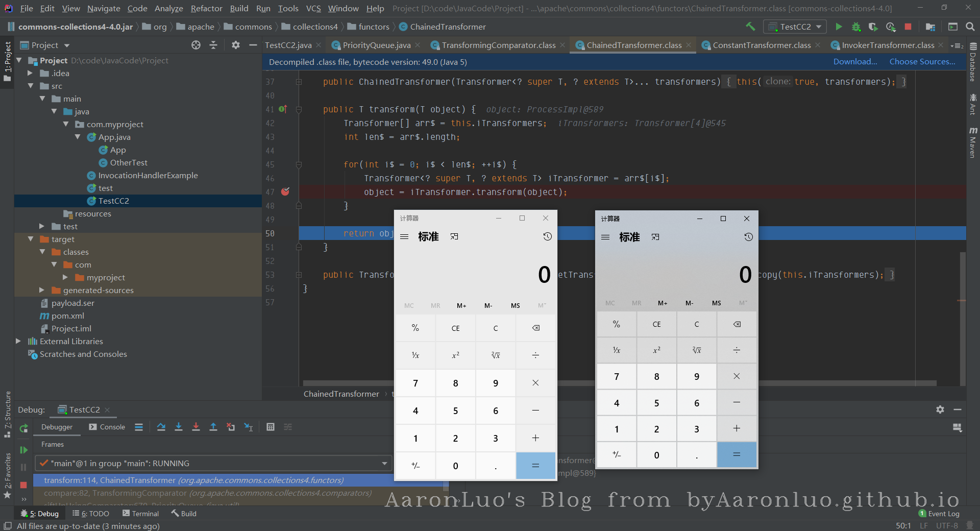Viewport: 980px width, 531px height.
Task: Toggle keep-on-top in the left calculator
Action: click(x=454, y=236)
